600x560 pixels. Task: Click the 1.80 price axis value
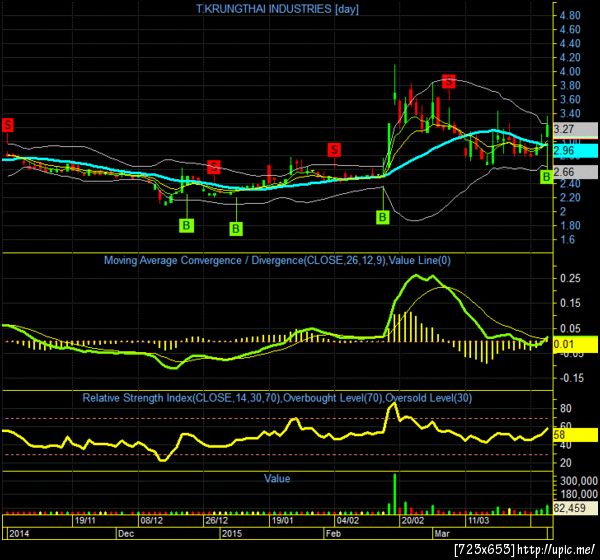(570, 225)
